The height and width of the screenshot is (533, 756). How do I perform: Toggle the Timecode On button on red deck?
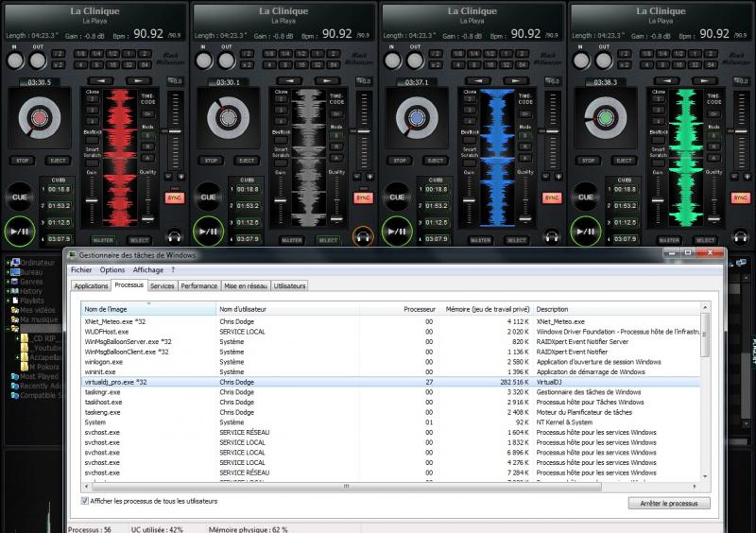click(x=147, y=112)
